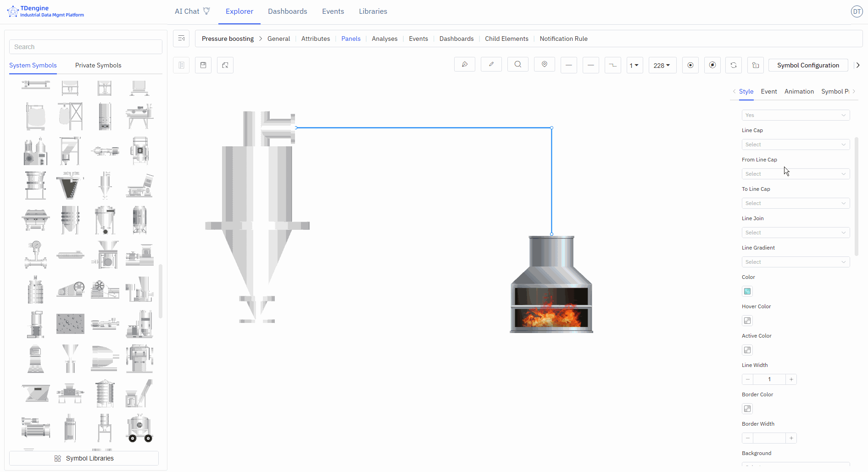
Task: Expand the Line Join select dropdown
Action: coord(795,233)
